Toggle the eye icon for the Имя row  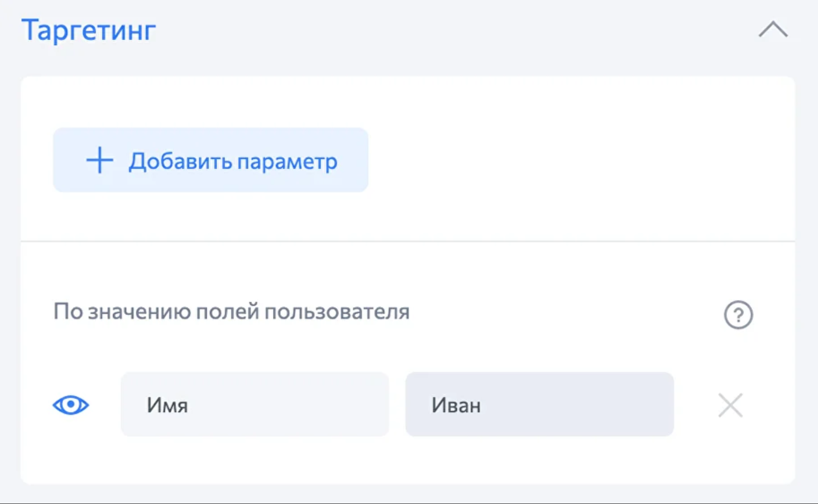coord(71,405)
